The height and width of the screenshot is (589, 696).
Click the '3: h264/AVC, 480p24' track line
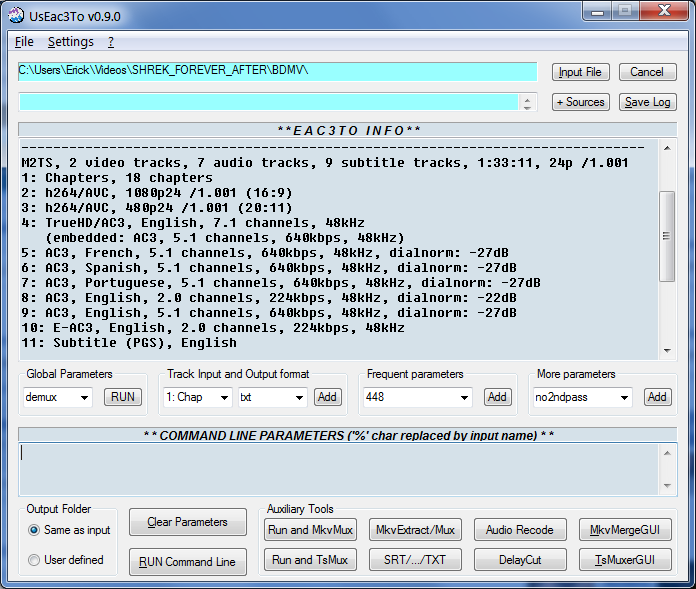157,208
